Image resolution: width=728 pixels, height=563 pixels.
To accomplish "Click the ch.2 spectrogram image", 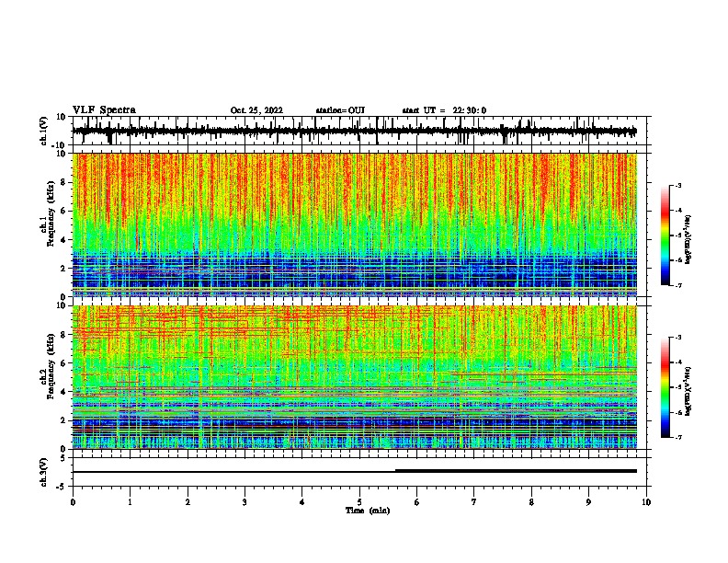I will [x=354, y=377].
